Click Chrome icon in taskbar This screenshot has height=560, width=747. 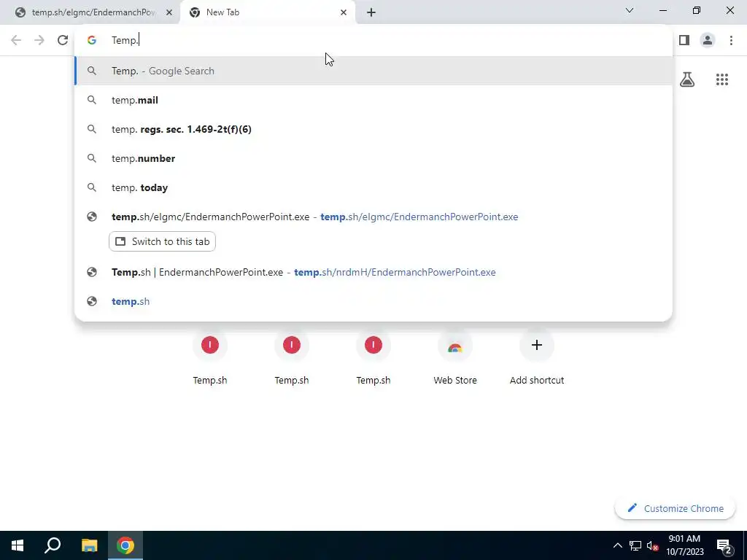point(125,545)
